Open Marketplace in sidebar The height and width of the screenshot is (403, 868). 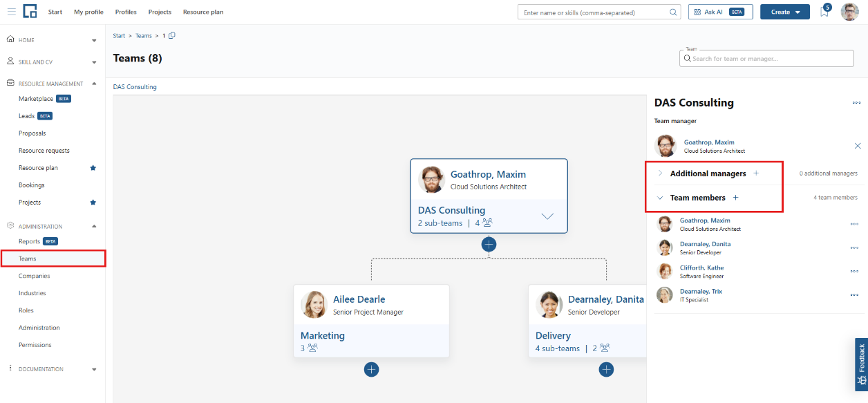36,99
